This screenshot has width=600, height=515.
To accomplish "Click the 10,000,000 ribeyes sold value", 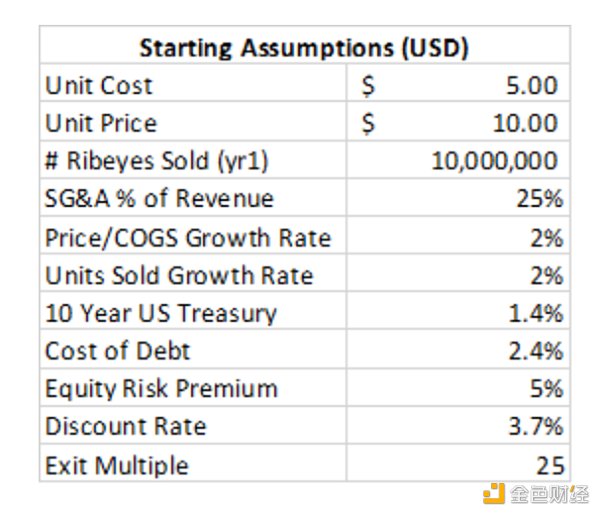I will point(494,162).
